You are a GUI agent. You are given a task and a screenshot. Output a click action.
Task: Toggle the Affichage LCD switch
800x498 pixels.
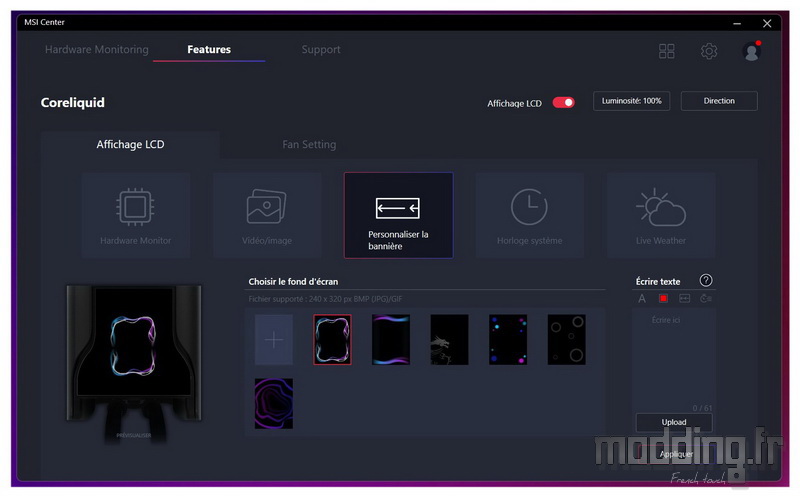point(564,103)
